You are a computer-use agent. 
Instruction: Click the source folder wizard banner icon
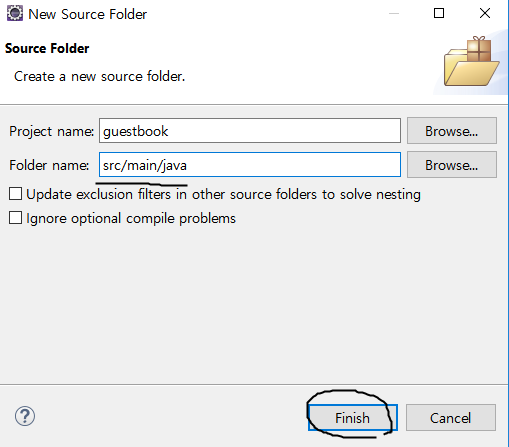tap(471, 61)
